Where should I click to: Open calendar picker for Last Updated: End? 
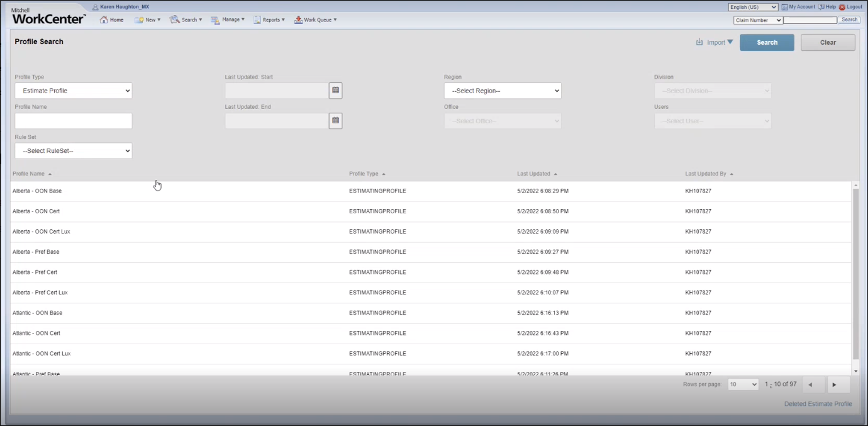point(336,121)
